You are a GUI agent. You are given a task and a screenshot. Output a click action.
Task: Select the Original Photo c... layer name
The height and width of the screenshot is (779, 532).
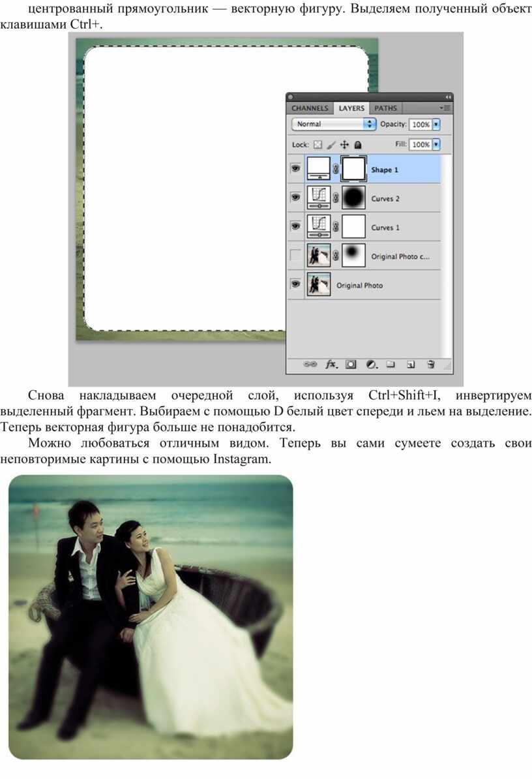(400, 256)
